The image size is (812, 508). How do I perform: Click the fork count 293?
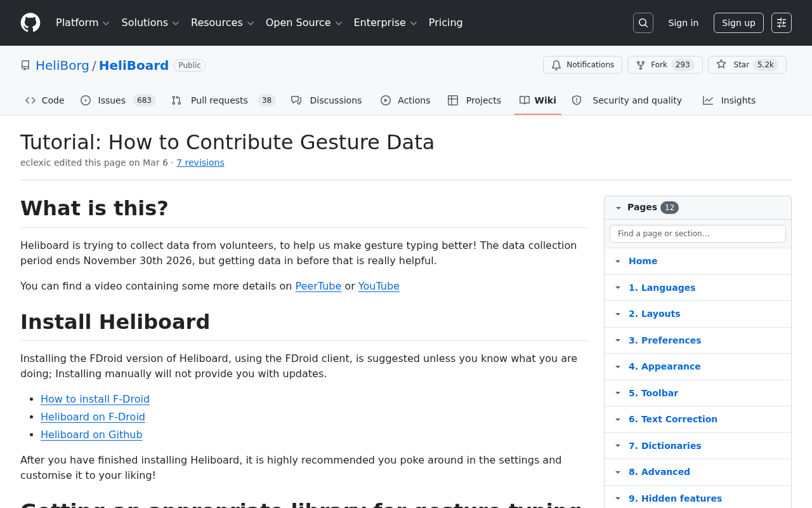click(x=683, y=65)
